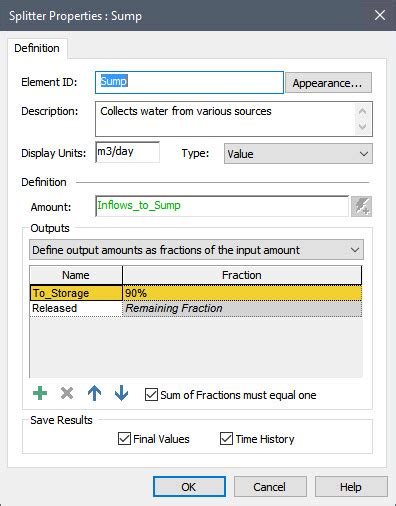Click description scroll up arrow
The image size is (396, 506).
(x=362, y=111)
